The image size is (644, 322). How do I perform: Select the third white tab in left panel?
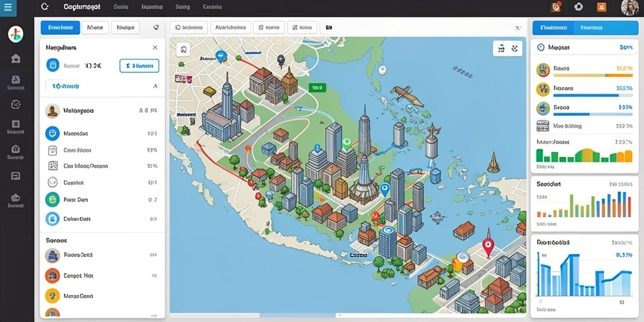coord(125,28)
